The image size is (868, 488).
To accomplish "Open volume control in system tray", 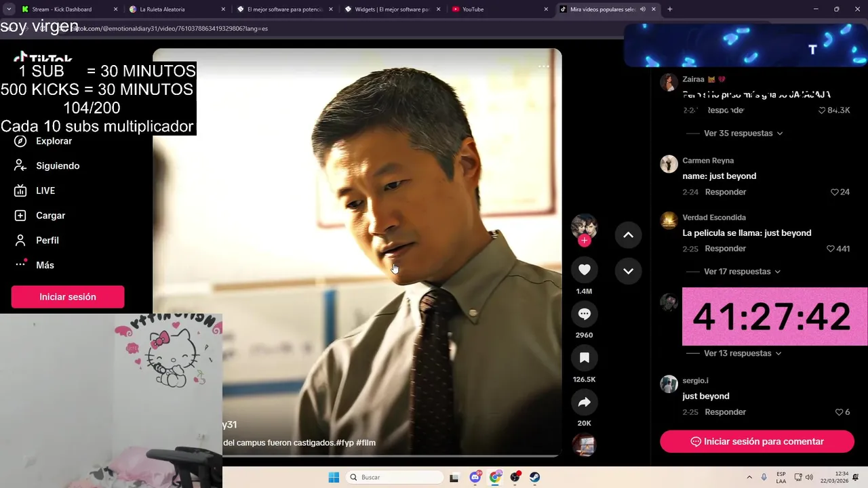I will pyautogui.click(x=809, y=477).
